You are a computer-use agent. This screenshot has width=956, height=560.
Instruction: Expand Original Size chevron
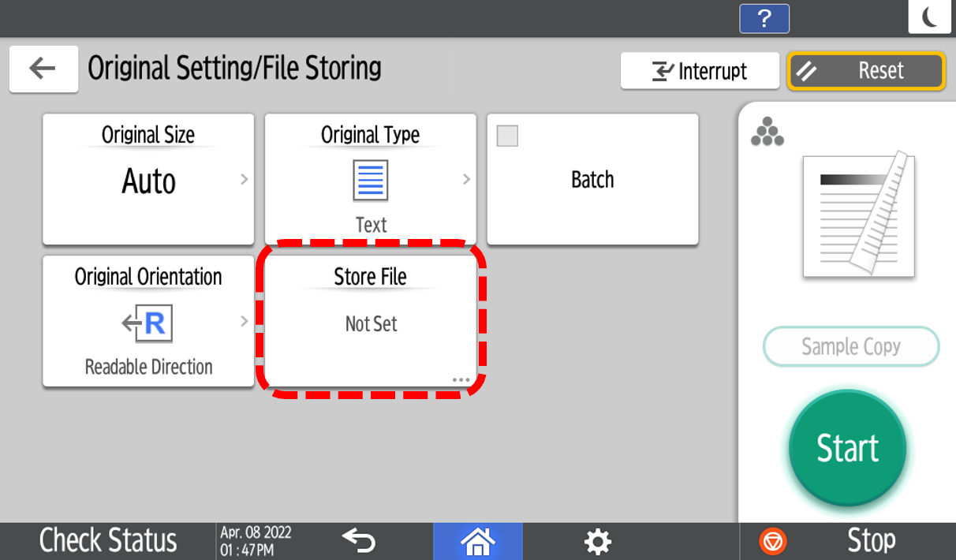244,180
